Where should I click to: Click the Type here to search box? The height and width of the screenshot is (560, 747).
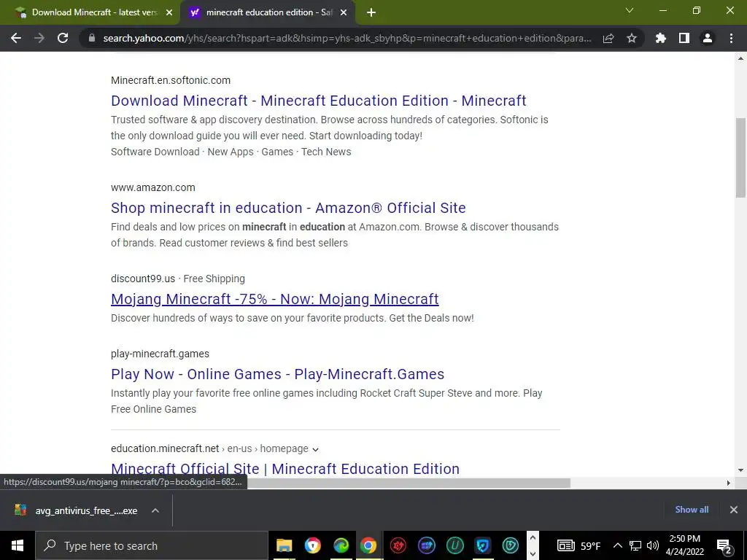point(152,545)
